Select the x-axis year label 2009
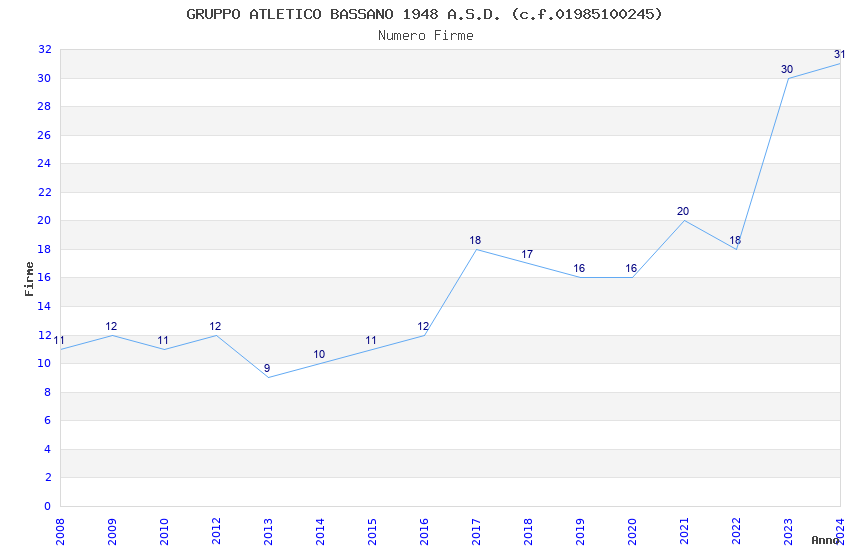 click(x=112, y=531)
